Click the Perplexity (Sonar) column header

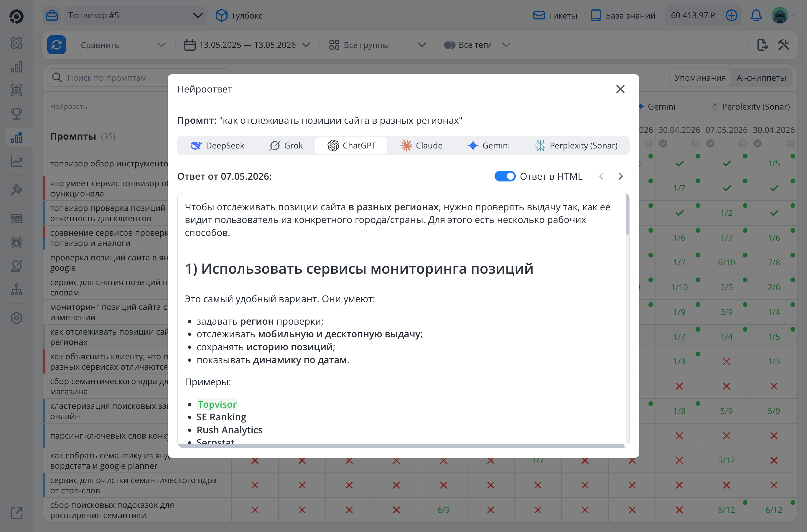(x=751, y=107)
